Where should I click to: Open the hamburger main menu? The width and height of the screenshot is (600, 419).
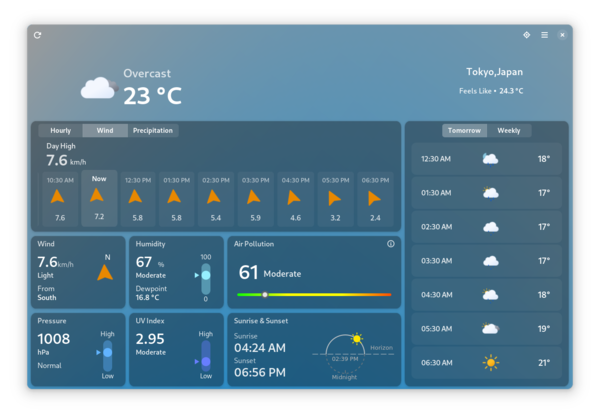click(x=544, y=35)
